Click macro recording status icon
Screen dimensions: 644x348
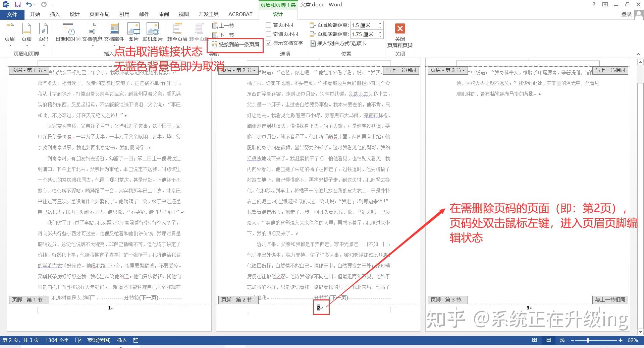coord(136,340)
